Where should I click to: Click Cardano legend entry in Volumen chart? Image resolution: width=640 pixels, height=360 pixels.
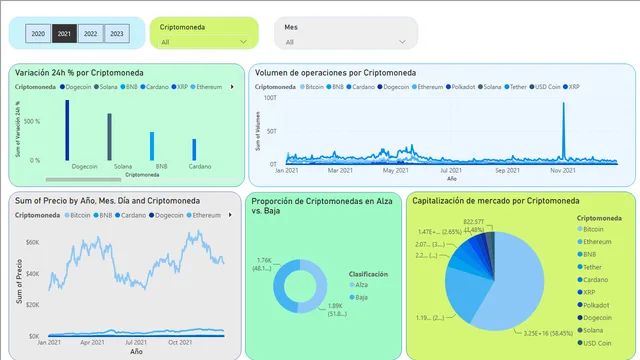point(361,87)
